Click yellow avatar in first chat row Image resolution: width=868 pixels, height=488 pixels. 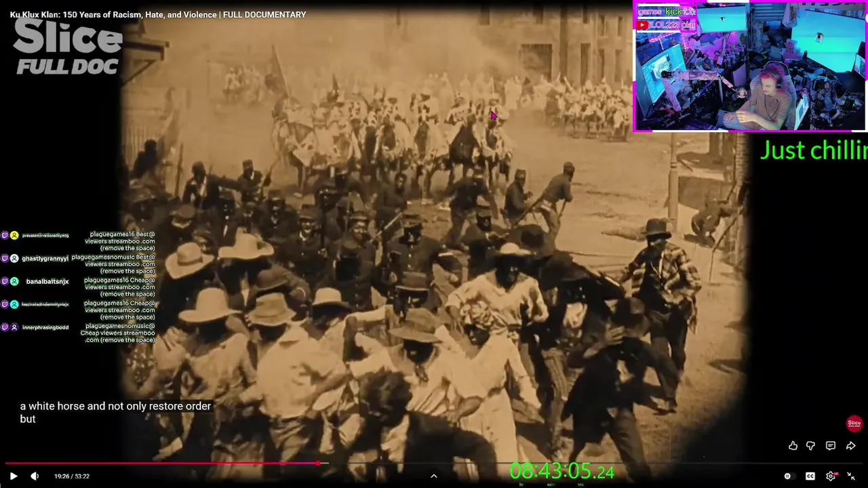click(14, 235)
